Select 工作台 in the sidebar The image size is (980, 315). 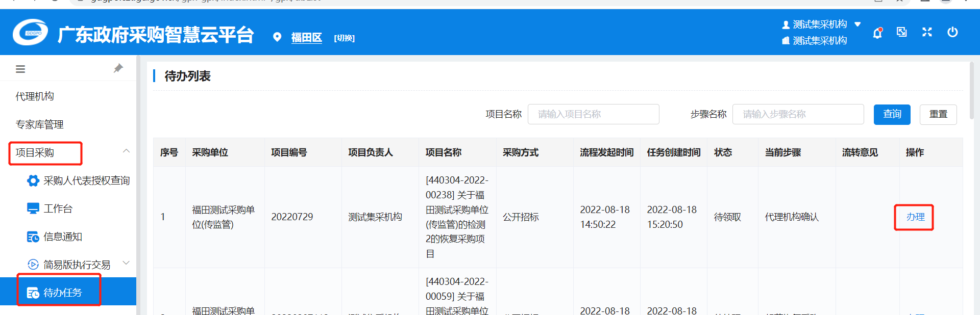point(58,208)
